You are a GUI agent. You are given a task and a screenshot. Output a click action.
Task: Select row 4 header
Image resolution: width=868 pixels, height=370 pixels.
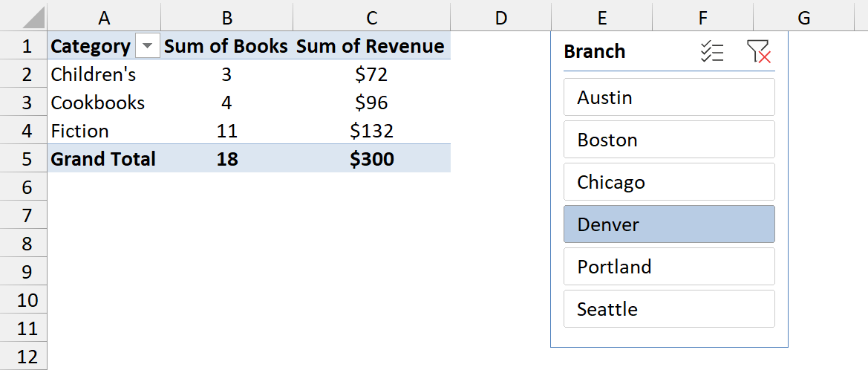point(24,131)
